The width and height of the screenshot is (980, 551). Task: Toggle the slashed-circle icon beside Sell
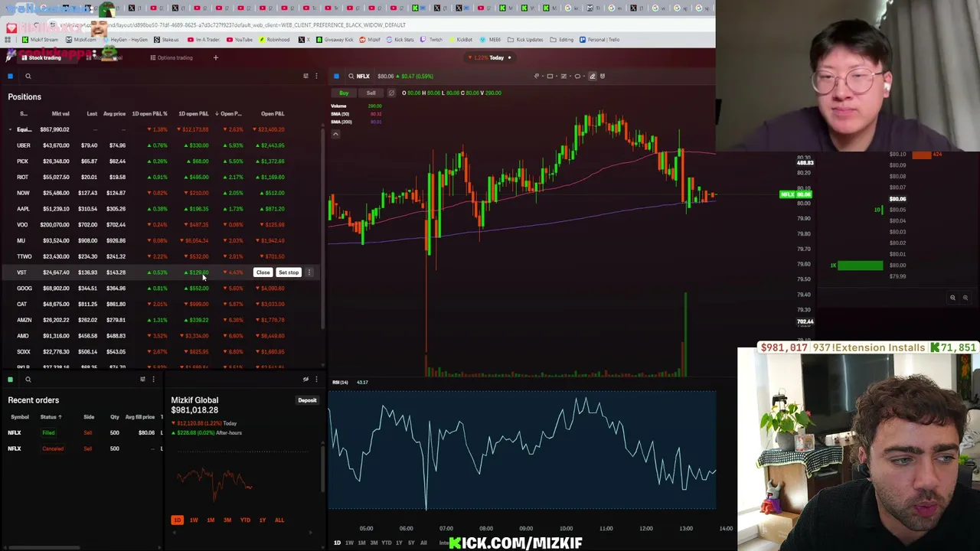click(x=391, y=93)
